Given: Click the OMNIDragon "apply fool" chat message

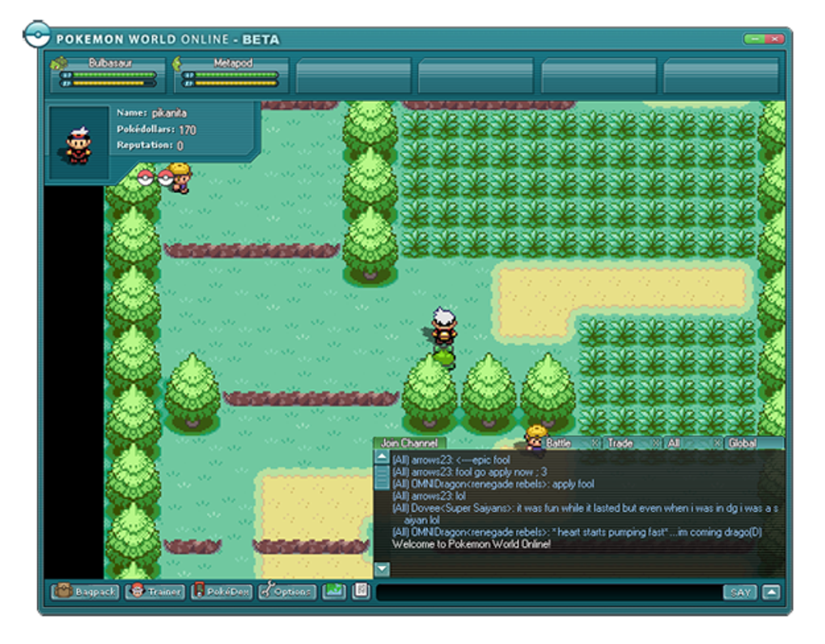Looking at the screenshot, I should point(493,484).
